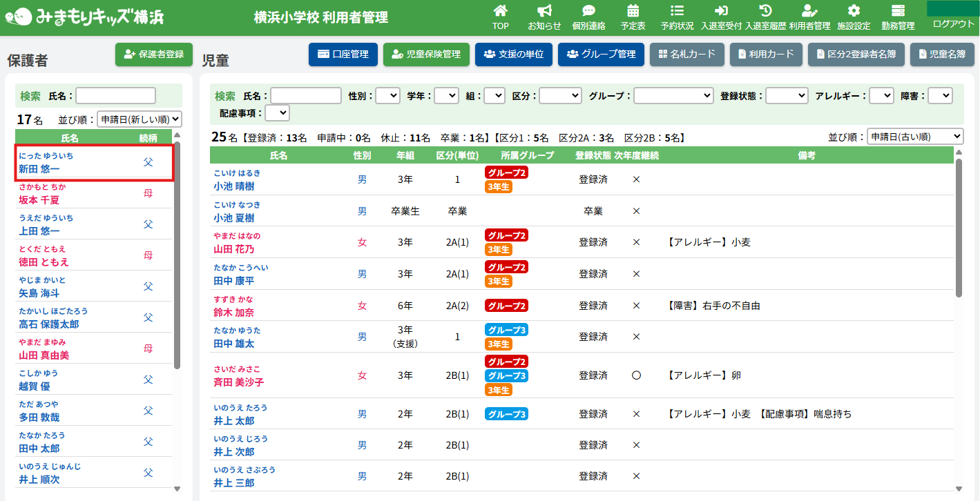Open the 利用者管理 menu item
Viewport: 980px width, 501px height.
click(x=809, y=17)
